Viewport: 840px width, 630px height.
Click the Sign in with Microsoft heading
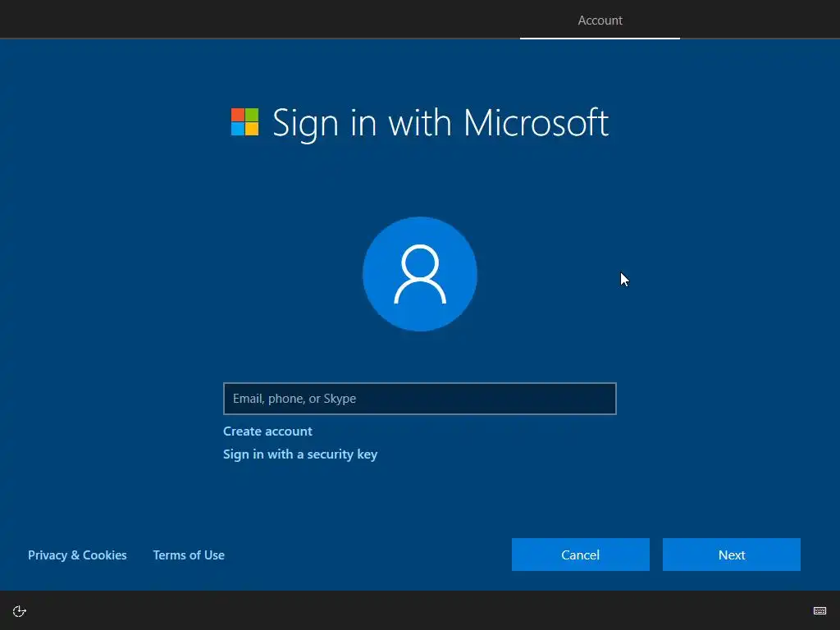pyautogui.click(x=441, y=123)
